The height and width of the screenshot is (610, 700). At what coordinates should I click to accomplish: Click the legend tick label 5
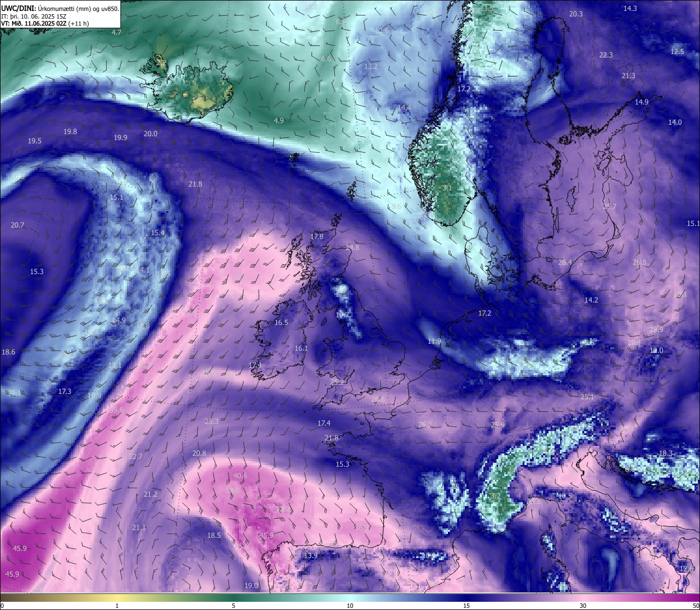point(234,606)
